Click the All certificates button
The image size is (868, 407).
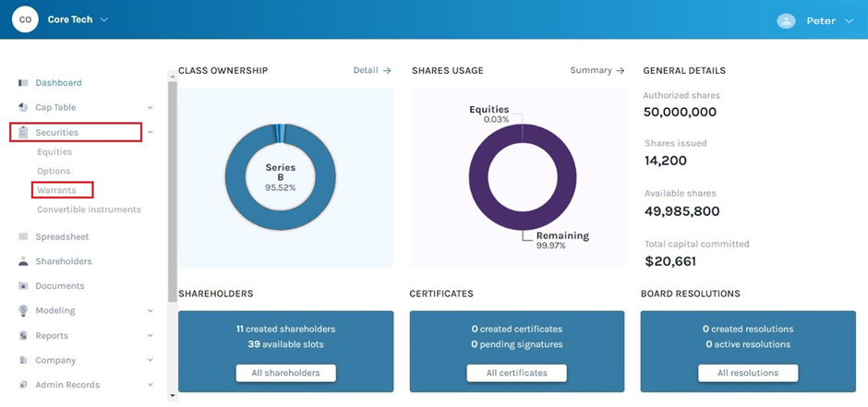click(x=516, y=373)
